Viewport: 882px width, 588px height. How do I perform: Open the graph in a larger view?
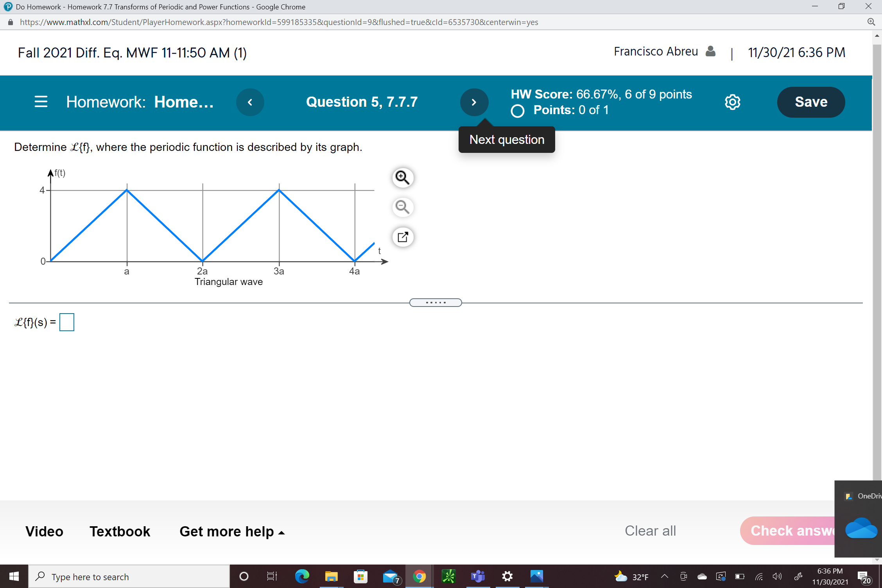[x=403, y=237]
